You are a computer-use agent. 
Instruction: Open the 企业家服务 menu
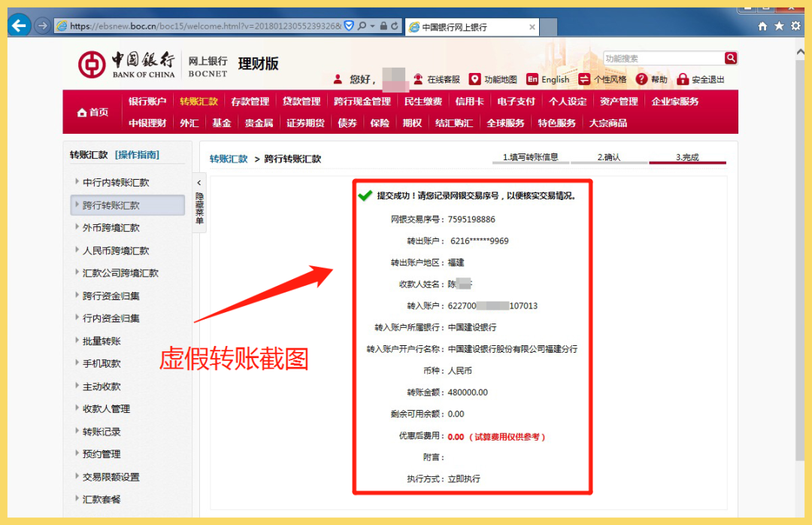point(674,101)
